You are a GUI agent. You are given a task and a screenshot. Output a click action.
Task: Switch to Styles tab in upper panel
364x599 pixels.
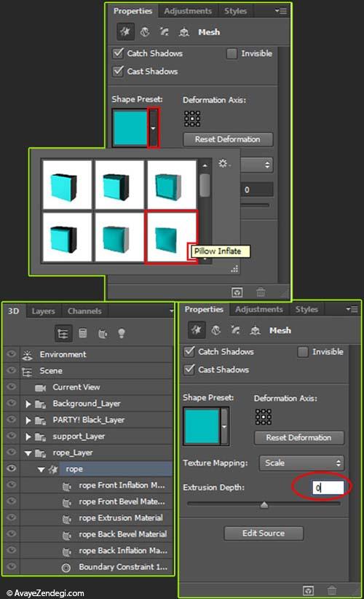pos(235,11)
